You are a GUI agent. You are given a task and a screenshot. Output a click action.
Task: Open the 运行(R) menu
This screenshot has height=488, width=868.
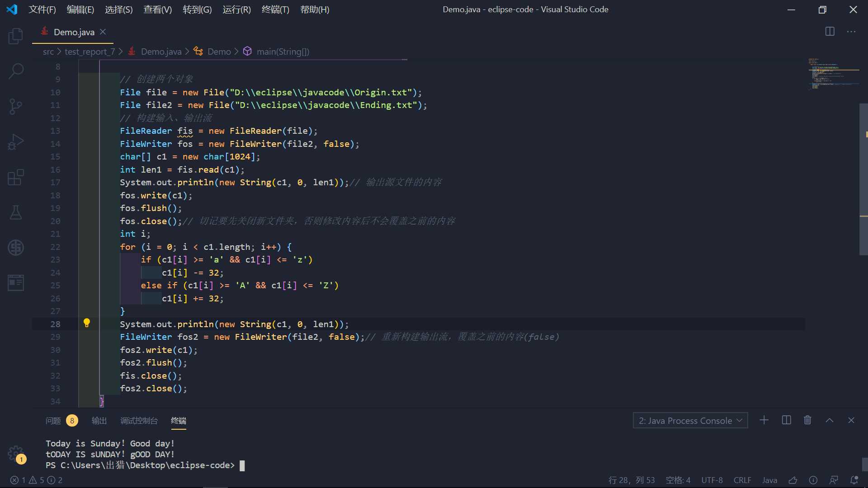pyautogui.click(x=236, y=9)
